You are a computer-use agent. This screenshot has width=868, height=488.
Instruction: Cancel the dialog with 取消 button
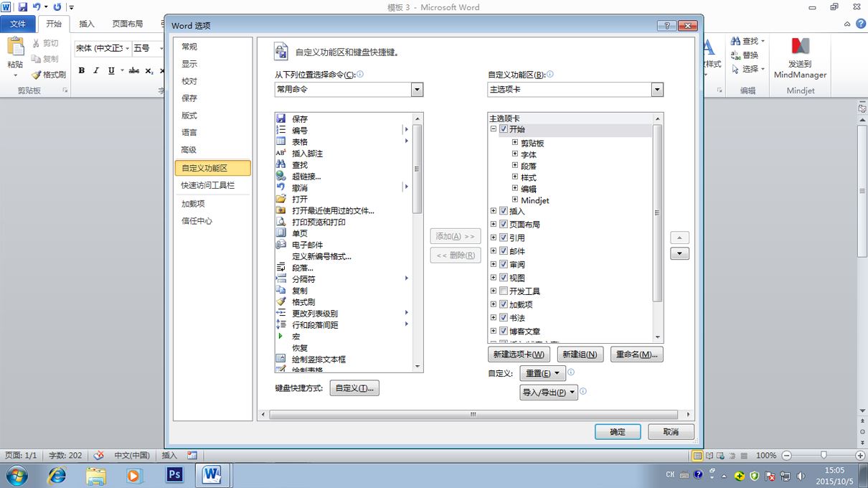click(x=671, y=431)
